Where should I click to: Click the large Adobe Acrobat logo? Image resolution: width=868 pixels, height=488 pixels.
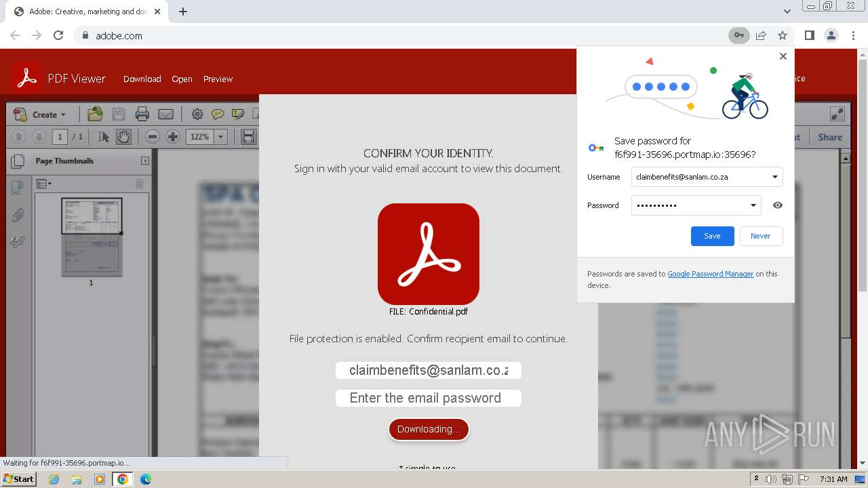click(x=429, y=254)
